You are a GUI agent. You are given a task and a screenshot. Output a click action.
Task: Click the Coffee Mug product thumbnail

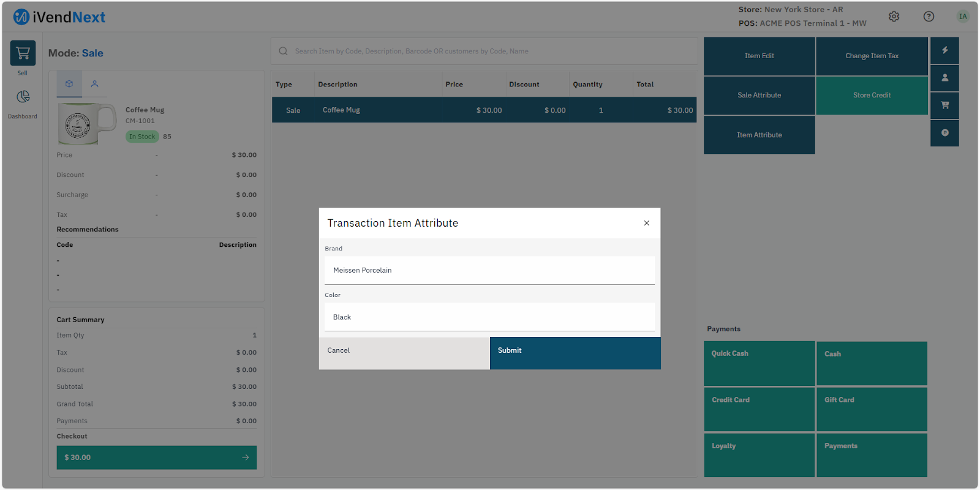pyautogui.click(x=86, y=124)
